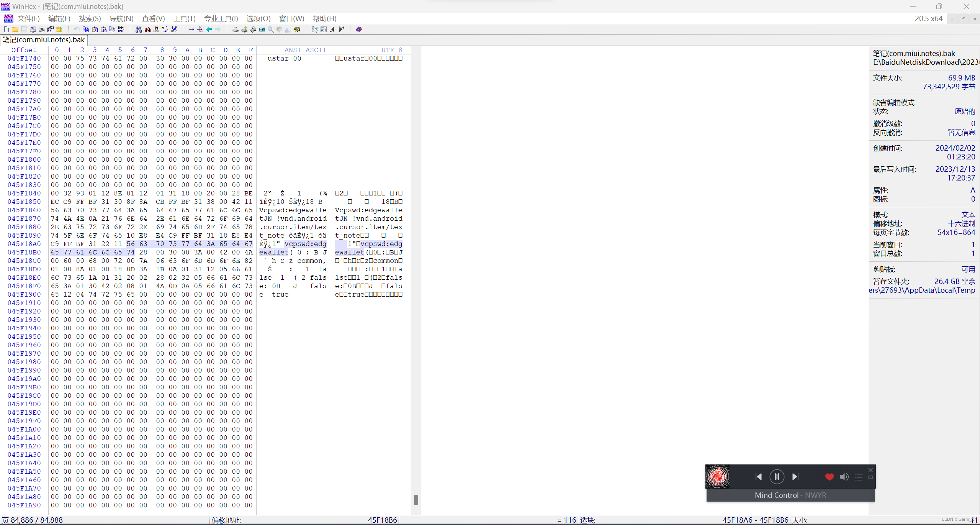Click the hex view vertical scrollbar thumb
980x525 pixels.
tap(416, 500)
